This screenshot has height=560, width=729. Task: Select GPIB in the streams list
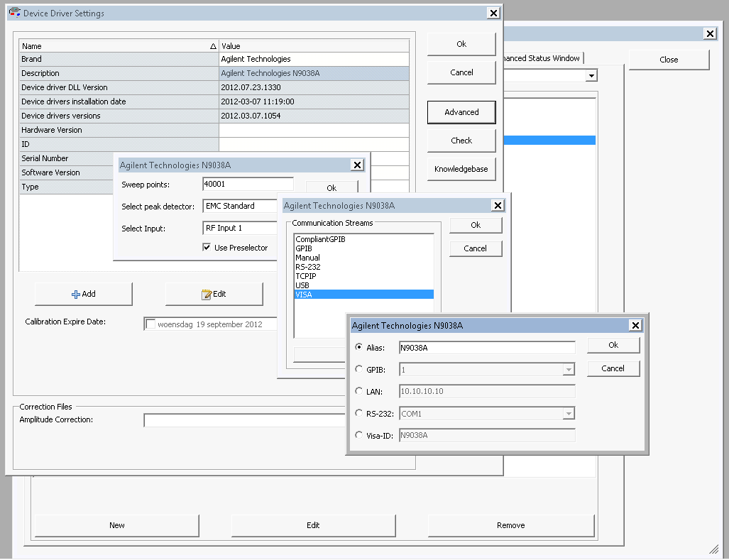364,248
